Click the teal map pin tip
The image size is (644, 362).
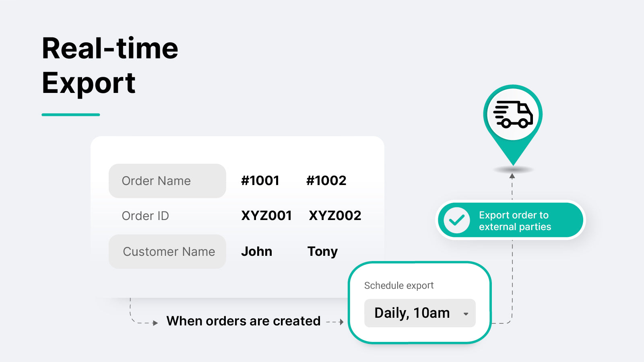pyautogui.click(x=513, y=161)
